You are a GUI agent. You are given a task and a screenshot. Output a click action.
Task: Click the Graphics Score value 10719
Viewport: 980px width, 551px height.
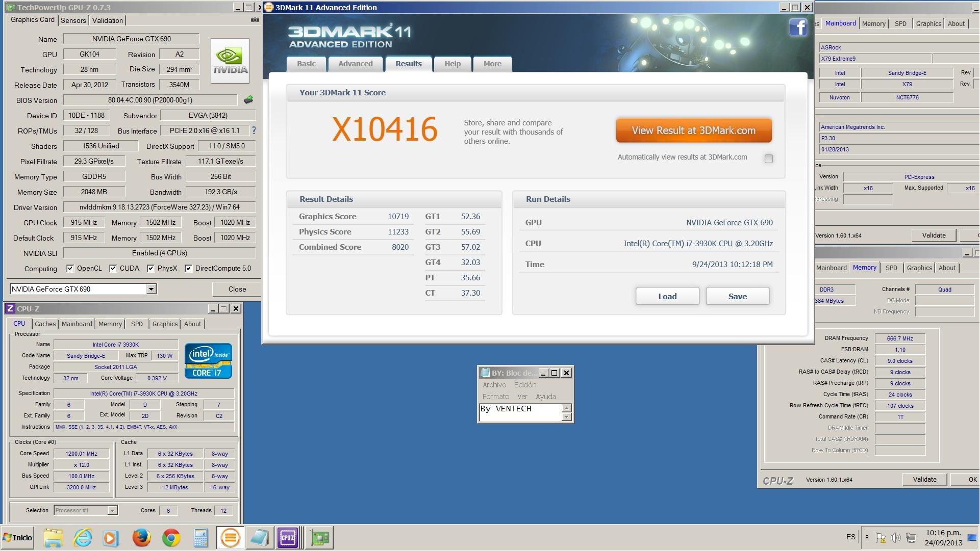pyautogui.click(x=398, y=216)
